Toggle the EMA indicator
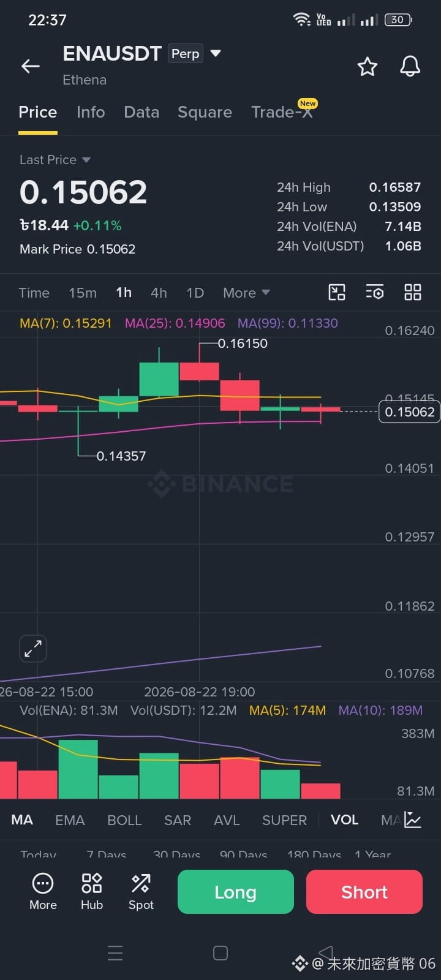The height and width of the screenshot is (980, 441). click(x=70, y=820)
